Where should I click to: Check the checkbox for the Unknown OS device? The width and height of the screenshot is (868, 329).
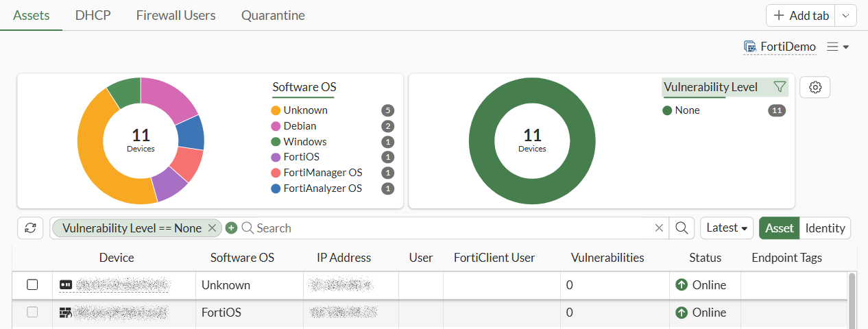pos(32,285)
